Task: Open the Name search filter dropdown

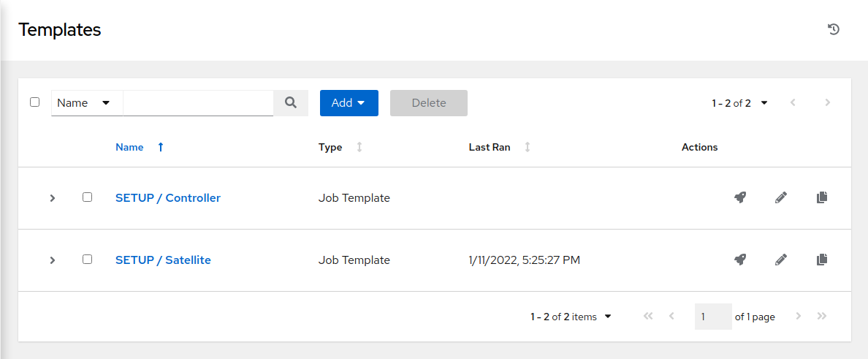Action: (x=87, y=103)
